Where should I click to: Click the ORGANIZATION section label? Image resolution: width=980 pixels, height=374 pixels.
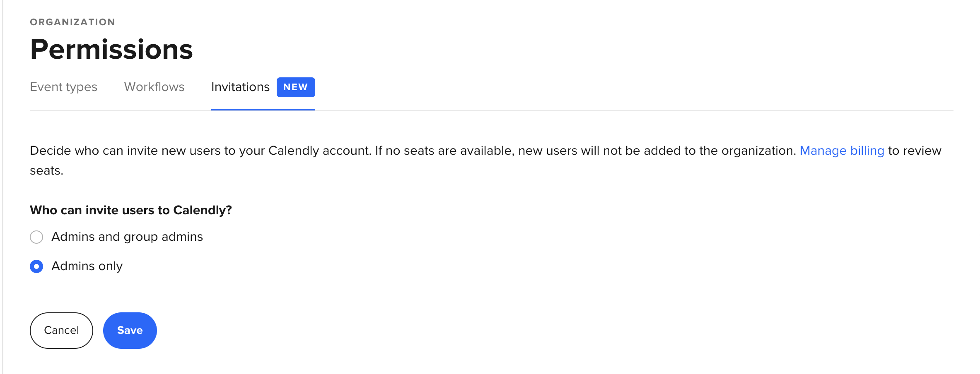tap(72, 22)
